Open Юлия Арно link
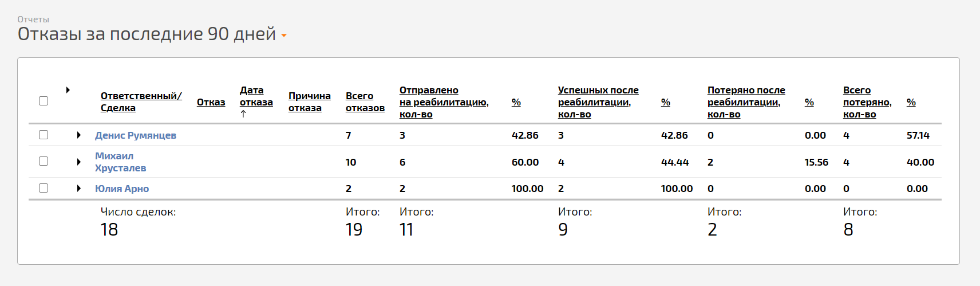Viewport: 980px width, 286px height. click(122, 189)
